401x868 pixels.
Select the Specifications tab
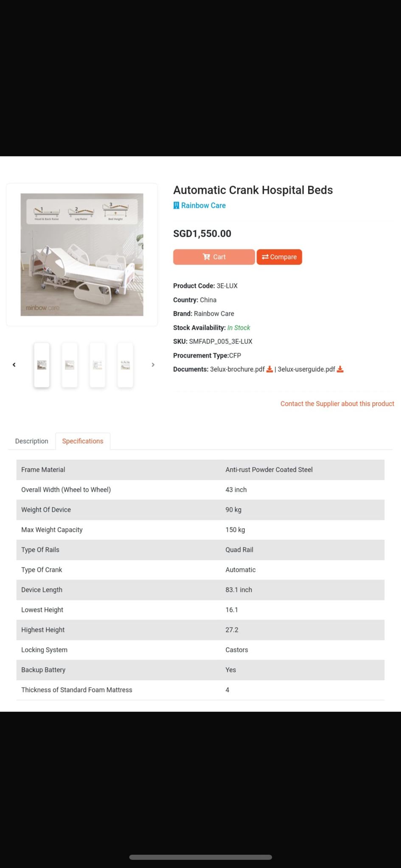83,441
